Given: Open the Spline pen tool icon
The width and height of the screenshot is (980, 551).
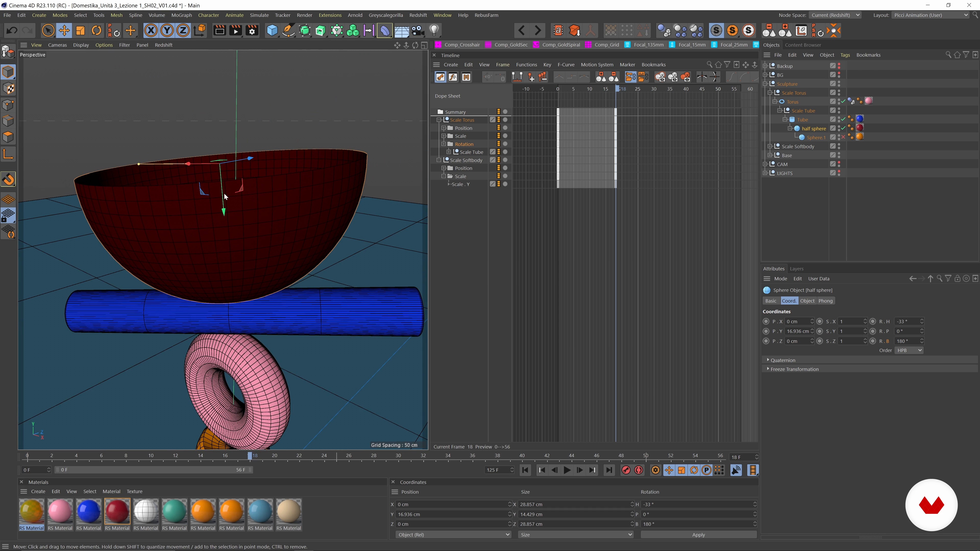Looking at the screenshot, I should [x=288, y=30].
